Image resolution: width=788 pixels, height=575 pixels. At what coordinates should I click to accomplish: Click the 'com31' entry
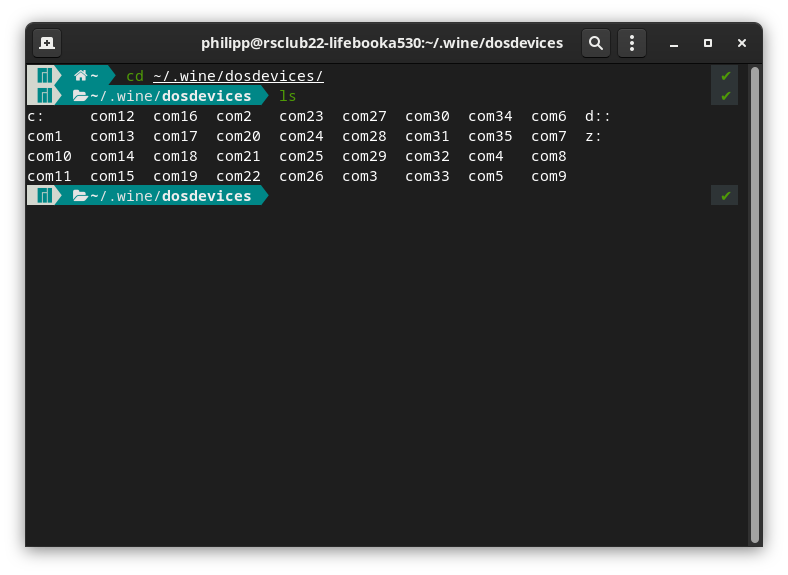pyautogui.click(x=428, y=137)
